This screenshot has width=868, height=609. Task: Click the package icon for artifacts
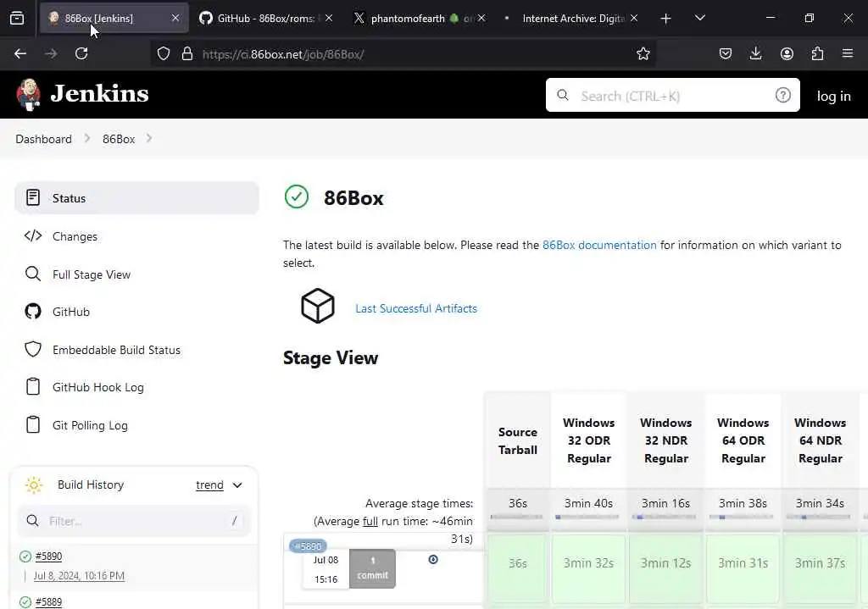pos(318,306)
